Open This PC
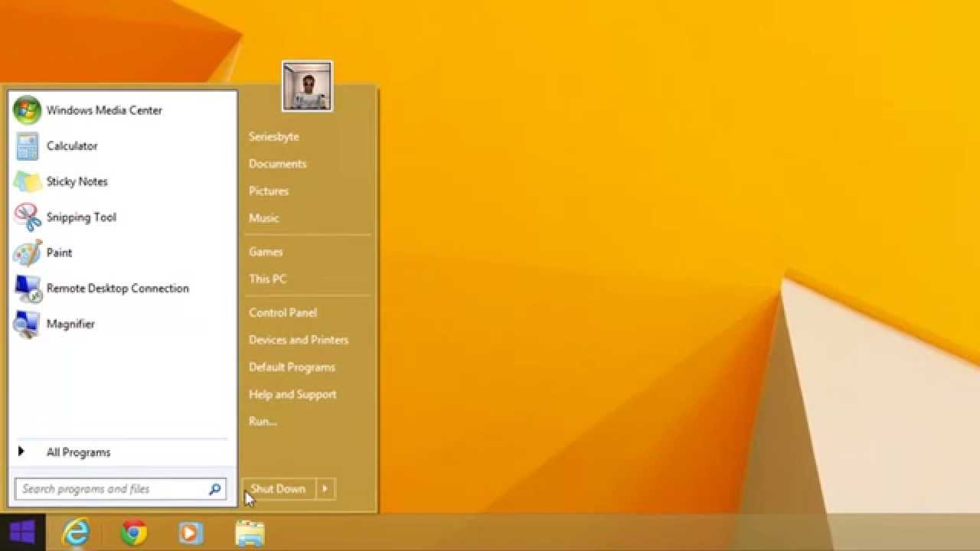This screenshot has height=551, width=980. click(x=267, y=279)
